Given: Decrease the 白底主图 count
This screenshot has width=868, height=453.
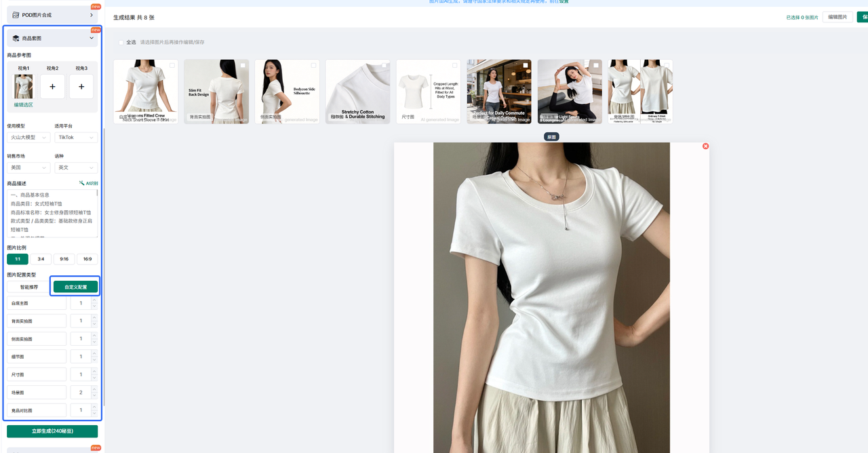Looking at the screenshot, I should (94, 307).
